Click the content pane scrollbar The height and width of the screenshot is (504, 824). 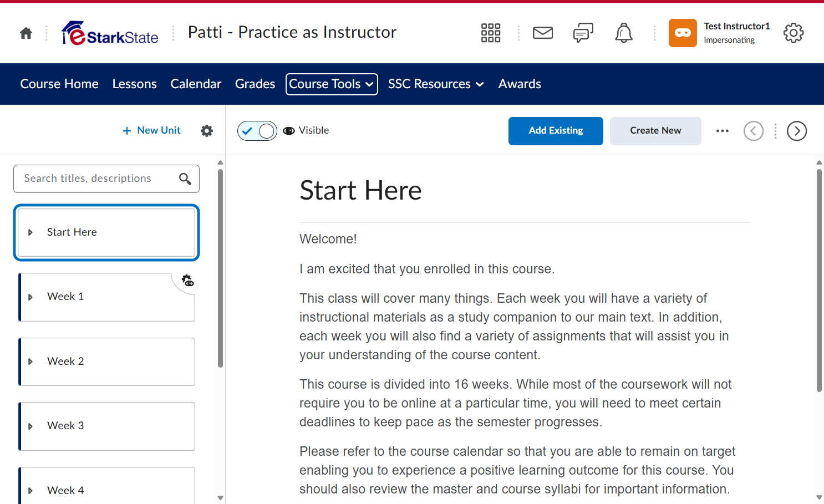[819, 281]
